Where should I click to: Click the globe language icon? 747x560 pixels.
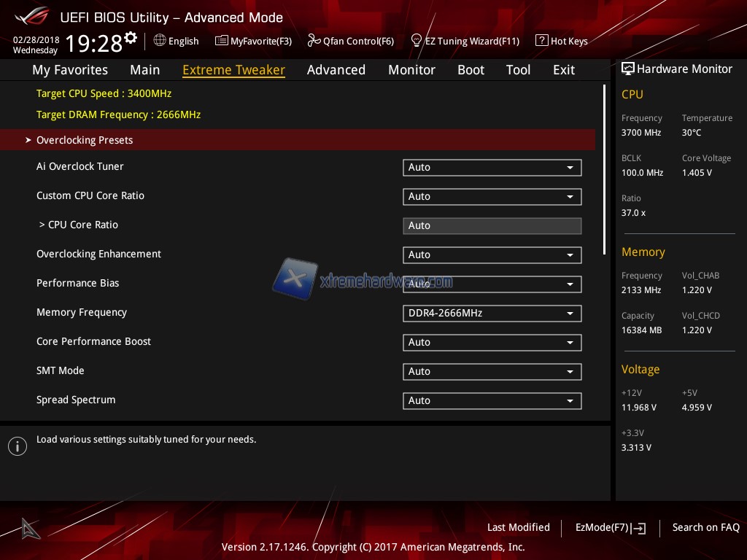(x=160, y=41)
